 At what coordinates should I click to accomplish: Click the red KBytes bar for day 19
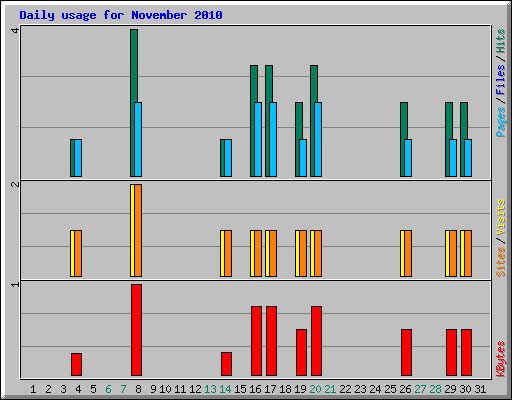click(x=301, y=352)
